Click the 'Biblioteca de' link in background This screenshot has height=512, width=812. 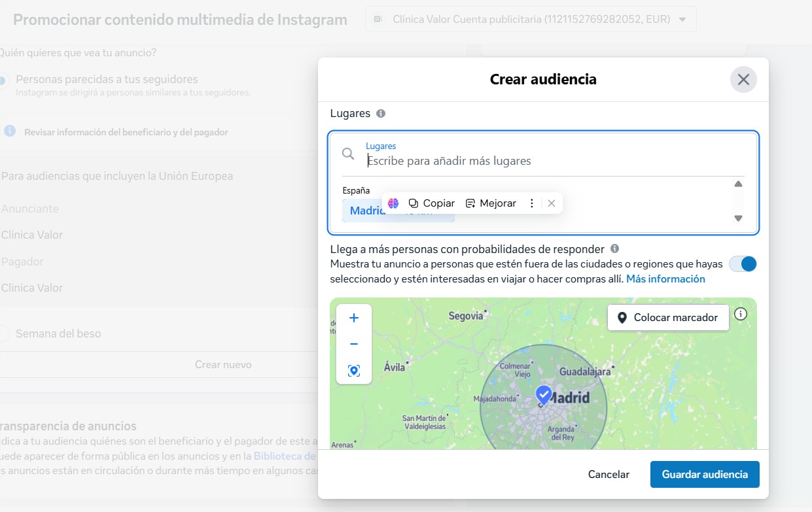coord(285,456)
